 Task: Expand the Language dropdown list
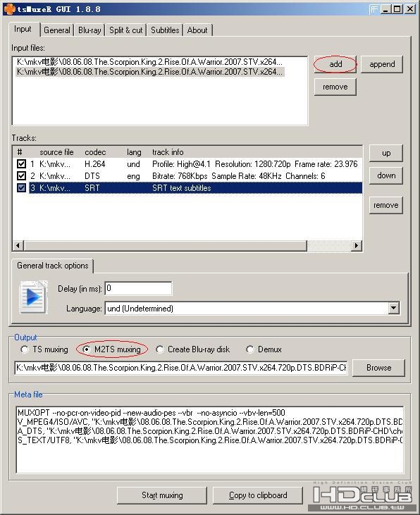[394, 308]
